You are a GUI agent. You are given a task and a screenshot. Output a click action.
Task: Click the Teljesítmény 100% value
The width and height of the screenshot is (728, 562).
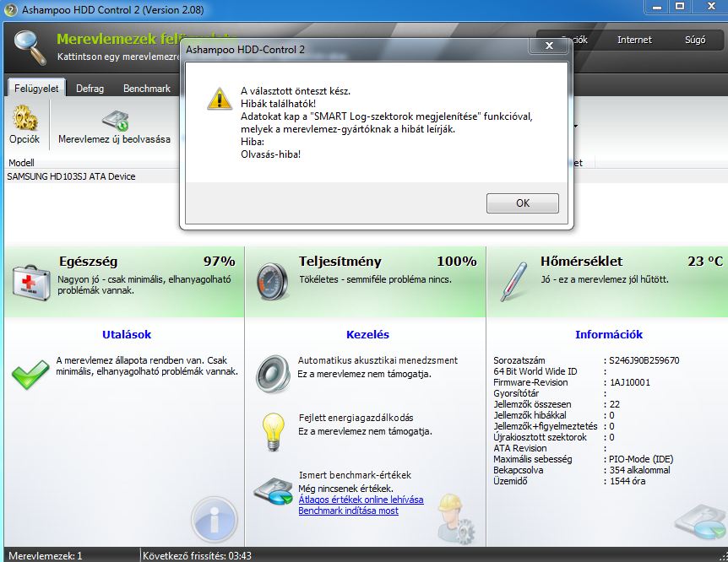(x=456, y=262)
